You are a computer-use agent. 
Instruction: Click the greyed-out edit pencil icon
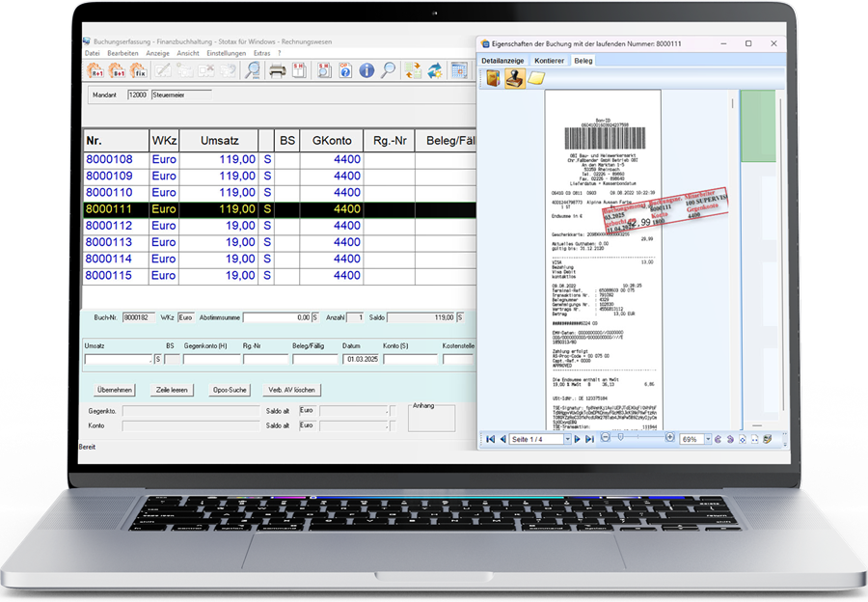[x=163, y=70]
